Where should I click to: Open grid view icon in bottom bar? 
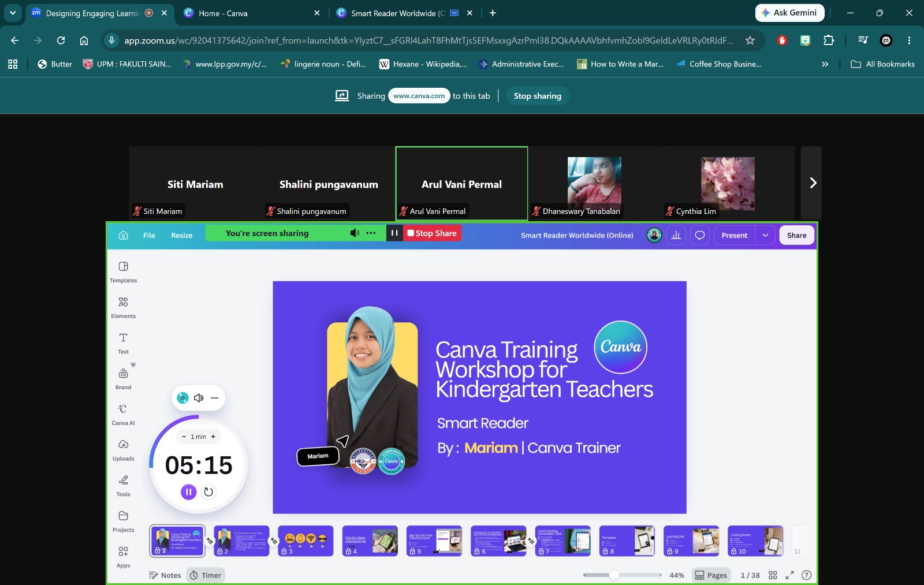[x=773, y=575]
